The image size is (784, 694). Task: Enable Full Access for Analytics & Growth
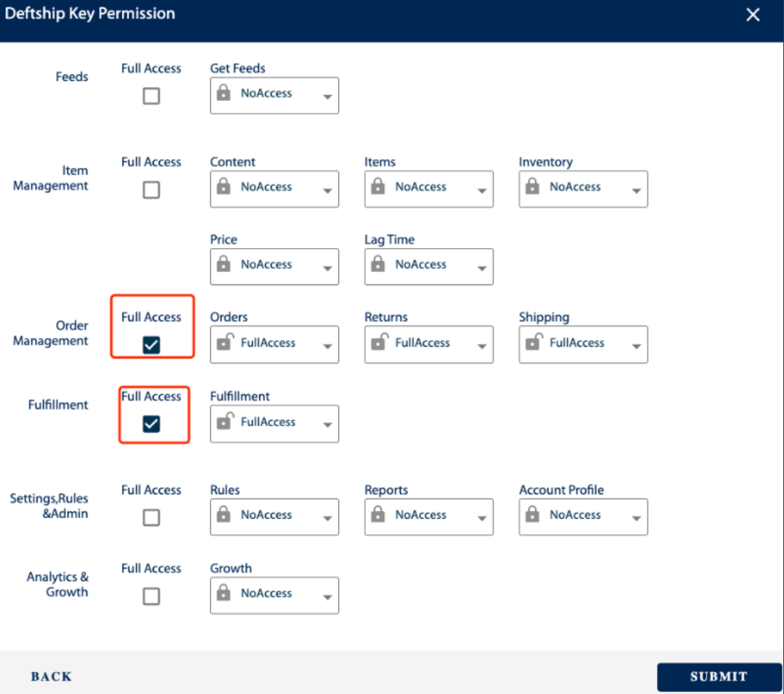(x=152, y=596)
